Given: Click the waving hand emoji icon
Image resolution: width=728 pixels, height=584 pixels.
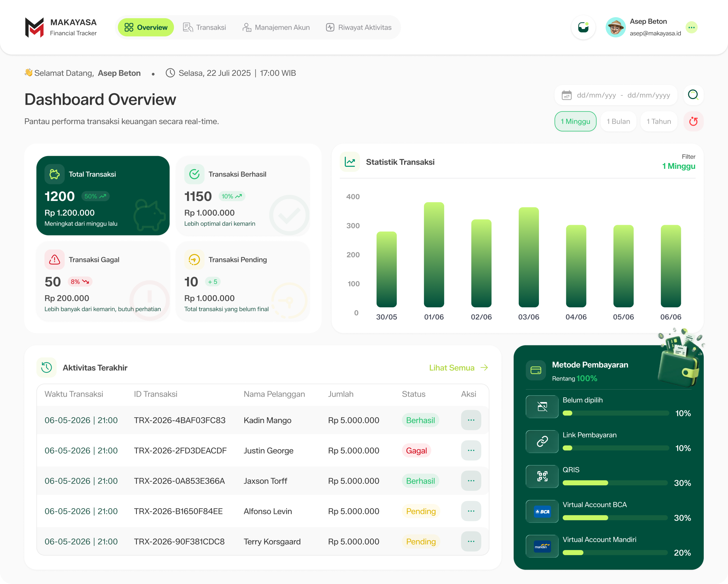Looking at the screenshot, I should coord(28,72).
